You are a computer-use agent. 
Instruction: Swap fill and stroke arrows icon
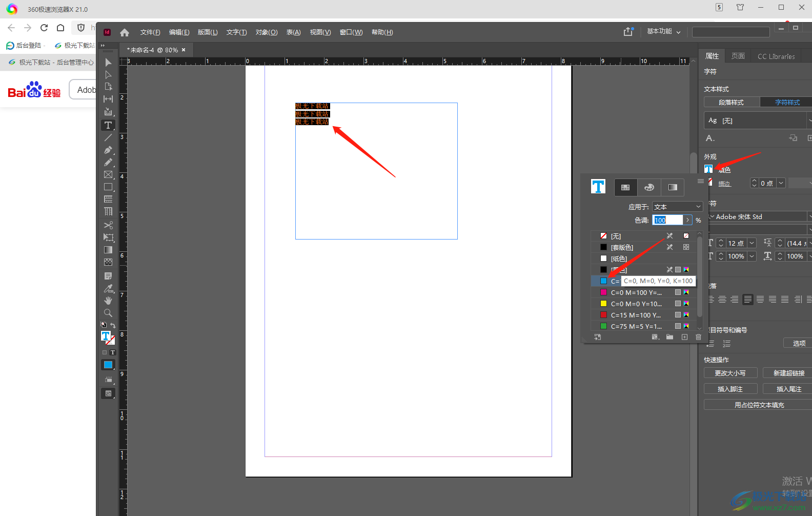113,325
